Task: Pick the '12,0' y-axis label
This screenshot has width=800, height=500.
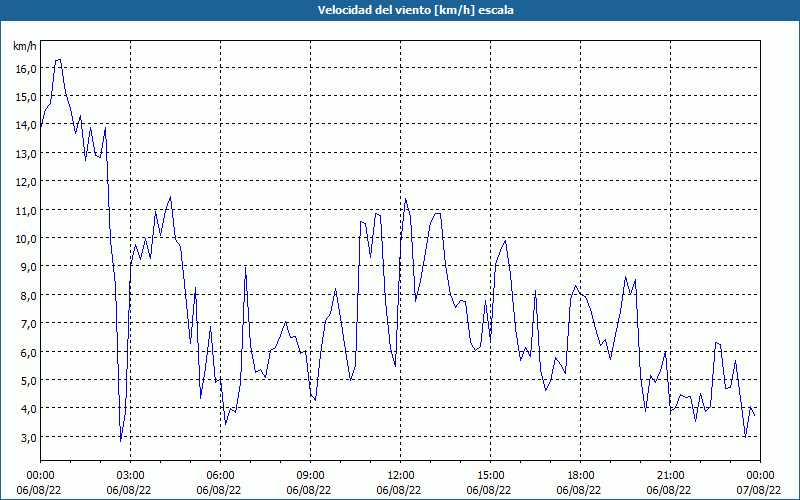Action: [x=26, y=182]
